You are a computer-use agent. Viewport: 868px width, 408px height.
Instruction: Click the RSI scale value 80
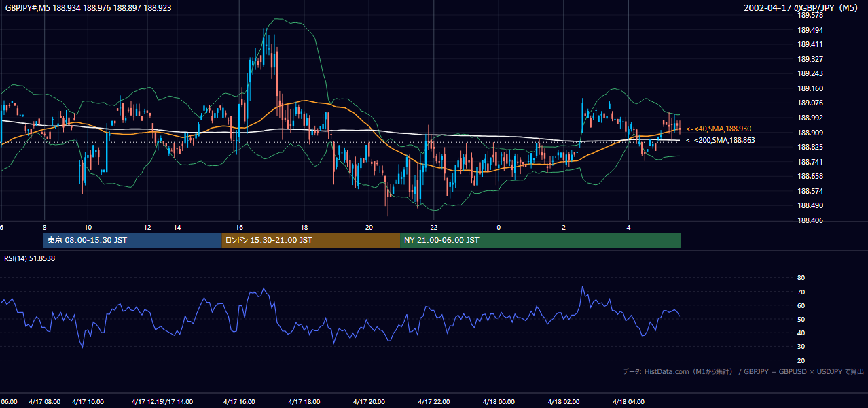pyautogui.click(x=801, y=278)
